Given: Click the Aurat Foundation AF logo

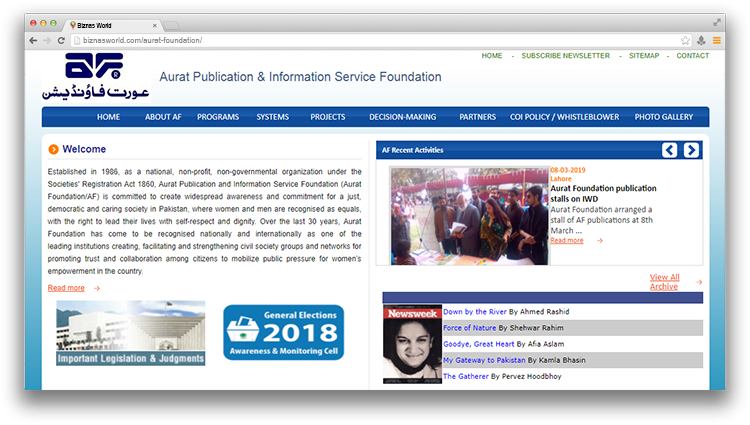Looking at the screenshot, I should [x=93, y=77].
